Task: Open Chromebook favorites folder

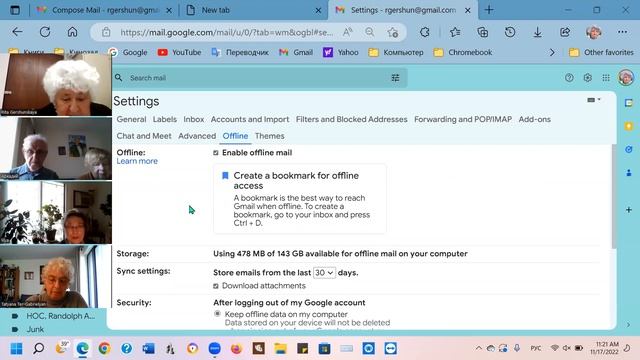Action: coord(463,52)
